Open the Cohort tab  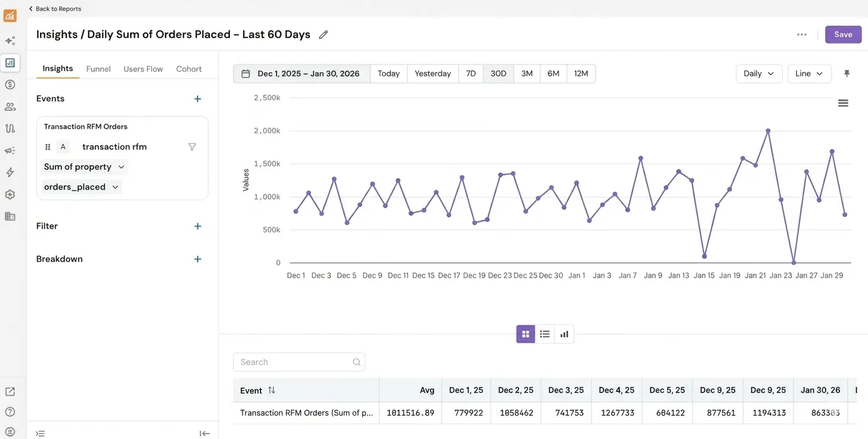(188, 69)
